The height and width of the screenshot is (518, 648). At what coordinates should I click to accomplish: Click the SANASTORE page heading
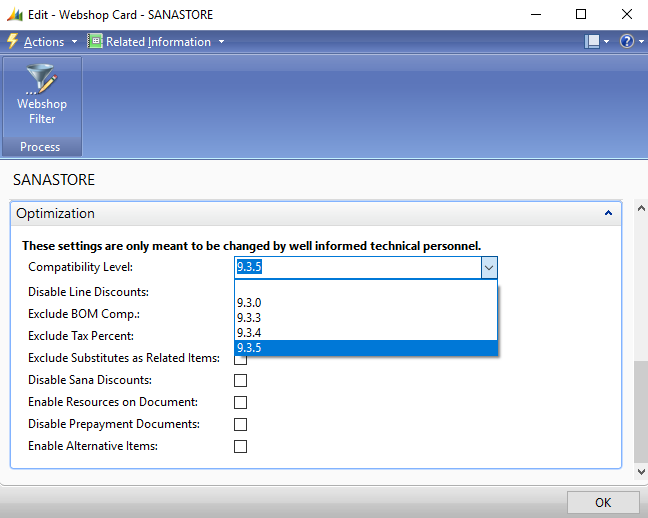click(x=54, y=180)
